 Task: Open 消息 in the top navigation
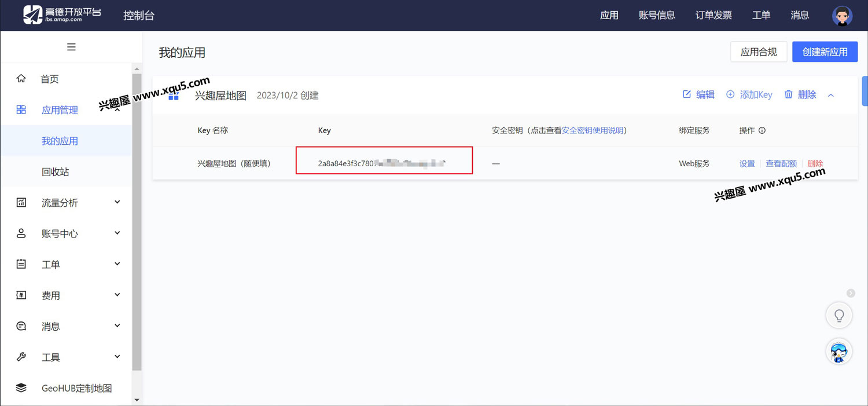tap(800, 16)
